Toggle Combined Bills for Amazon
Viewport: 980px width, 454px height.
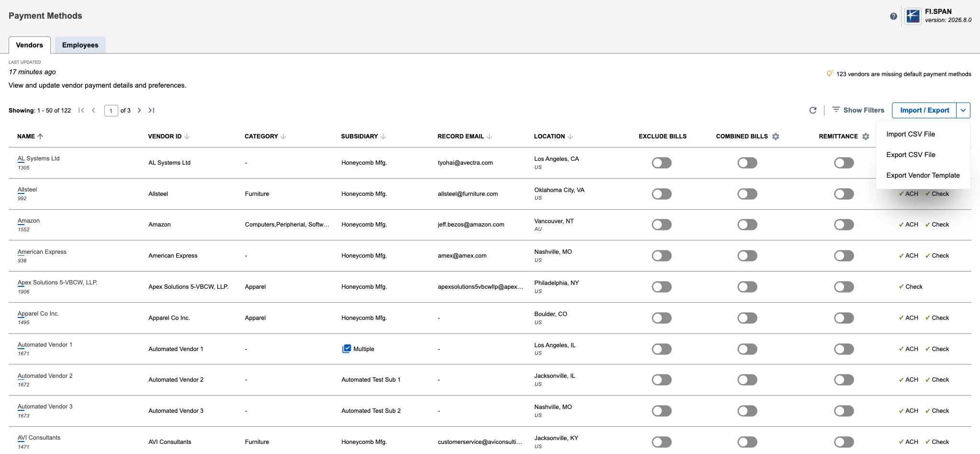point(747,225)
